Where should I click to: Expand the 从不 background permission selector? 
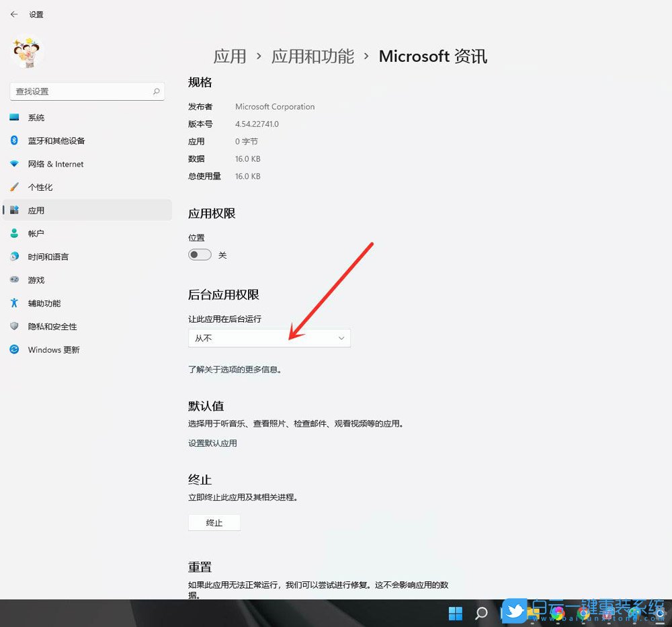tap(269, 337)
